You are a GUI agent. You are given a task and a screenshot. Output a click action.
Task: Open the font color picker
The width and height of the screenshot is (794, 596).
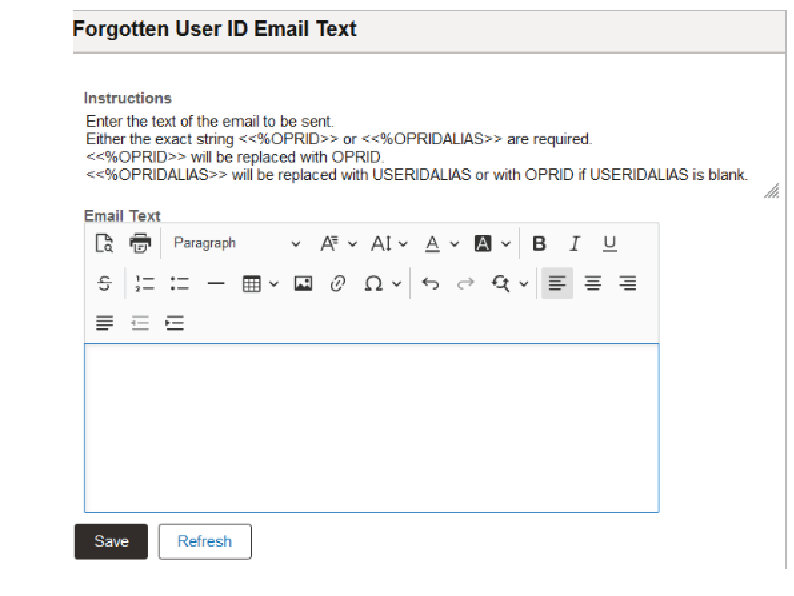point(442,244)
